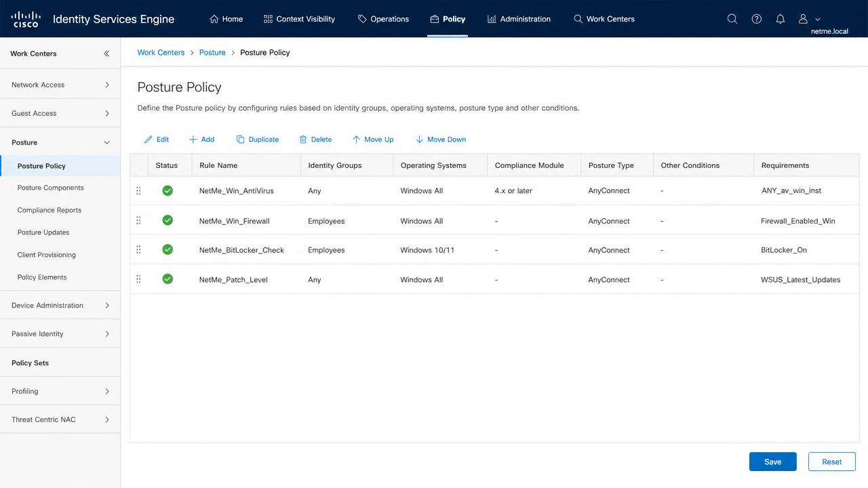This screenshot has width=868, height=488.
Task: Select rule name NetMe_BitLocker_Check
Action: point(242,250)
